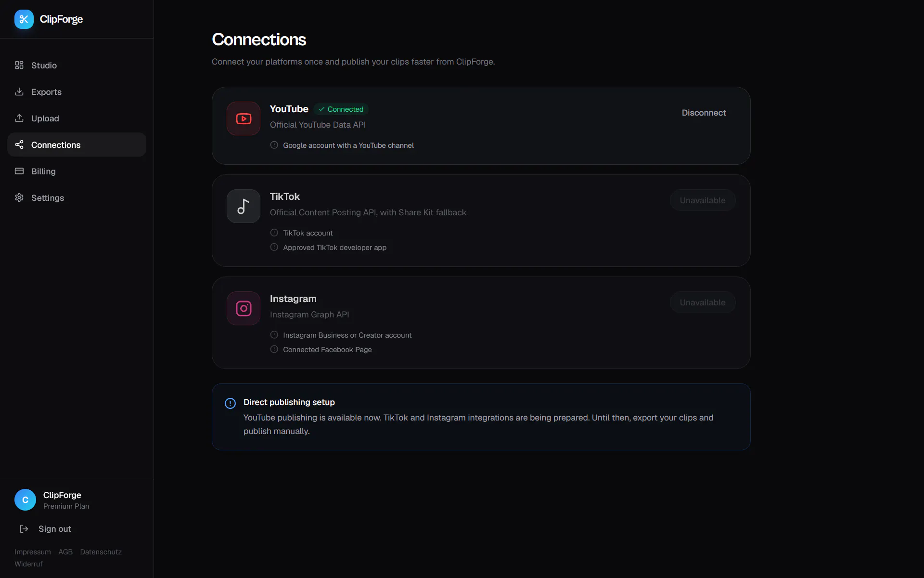Disconnect the YouTube account
This screenshot has width=924, height=578.
coord(704,113)
